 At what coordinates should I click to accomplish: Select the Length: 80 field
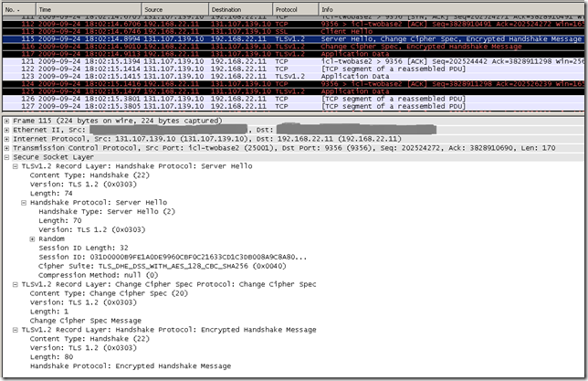(x=51, y=357)
